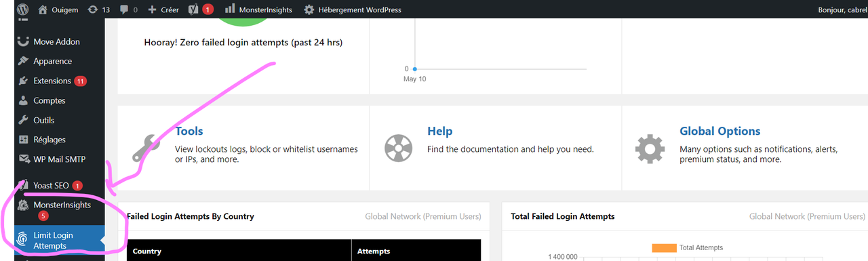Viewport: 868px width, 261px height.
Task: Click the Extensions plug icon
Action: [x=23, y=81]
